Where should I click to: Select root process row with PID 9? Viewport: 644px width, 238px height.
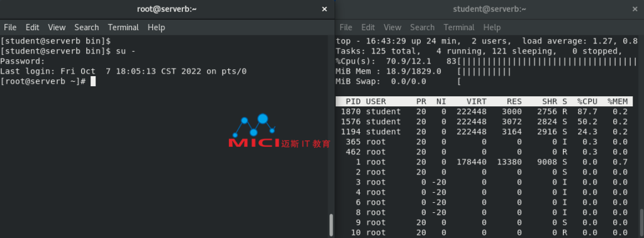[484, 222]
